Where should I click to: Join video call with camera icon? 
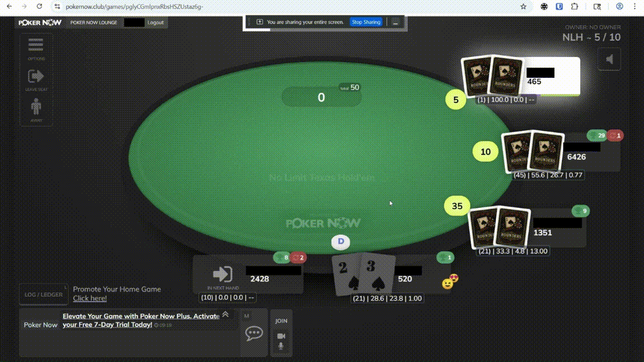point(281,336)
